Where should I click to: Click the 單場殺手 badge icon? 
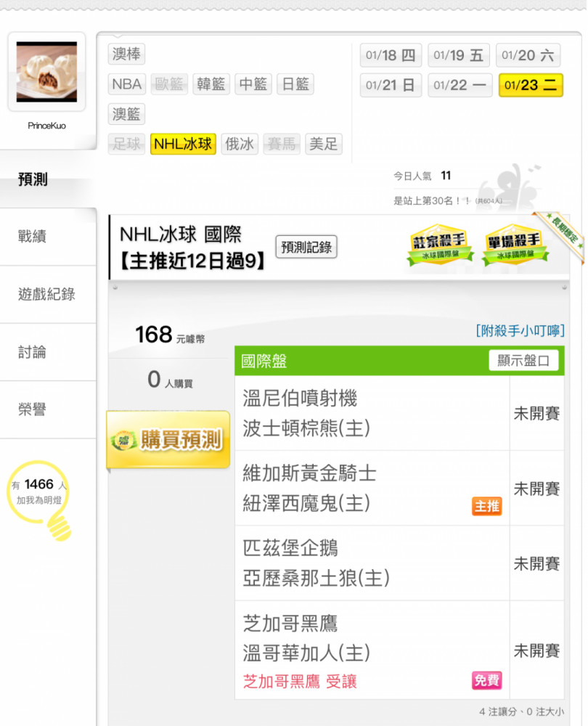coord(515,244)
